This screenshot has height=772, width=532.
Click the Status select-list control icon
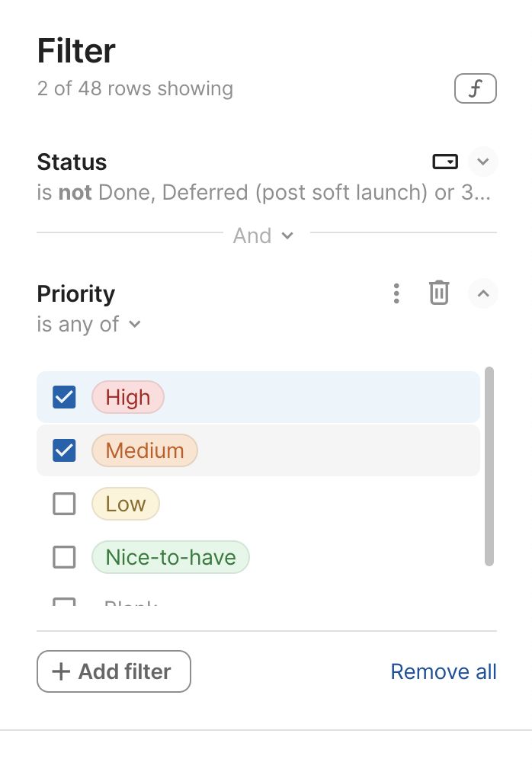click(x=445, y=162)
